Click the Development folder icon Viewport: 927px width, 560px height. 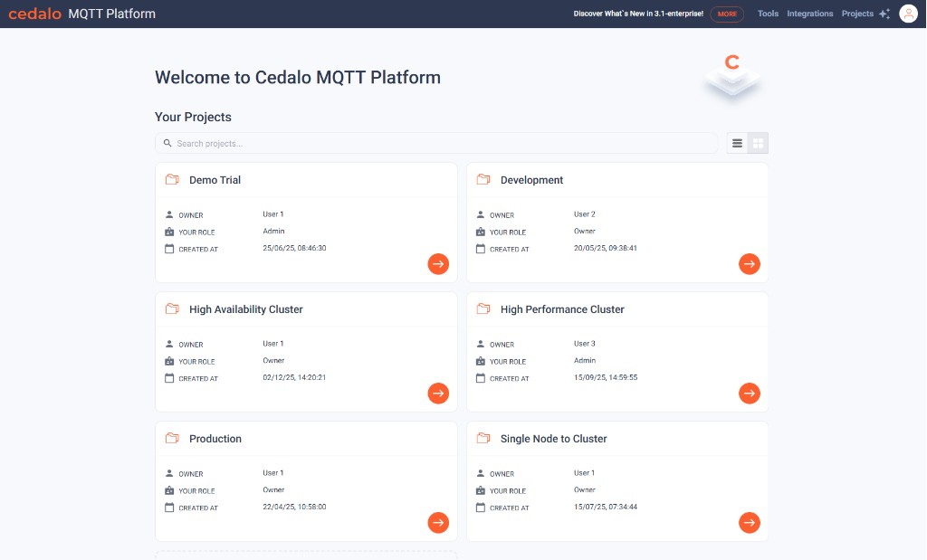pos(483,179)
